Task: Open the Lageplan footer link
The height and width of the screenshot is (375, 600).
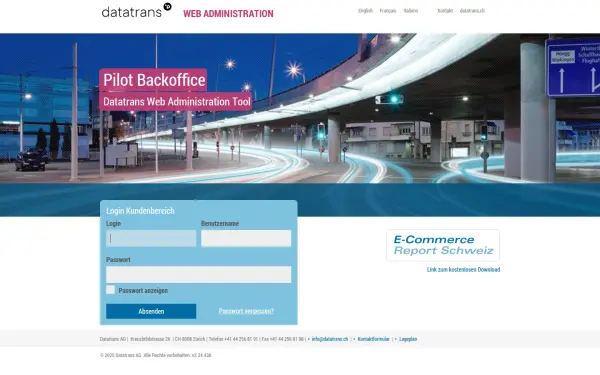Action: [x=408, y=339]
